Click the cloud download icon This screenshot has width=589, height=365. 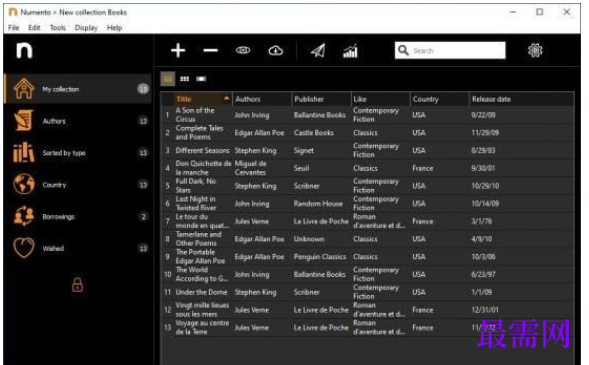click(276, 50)
